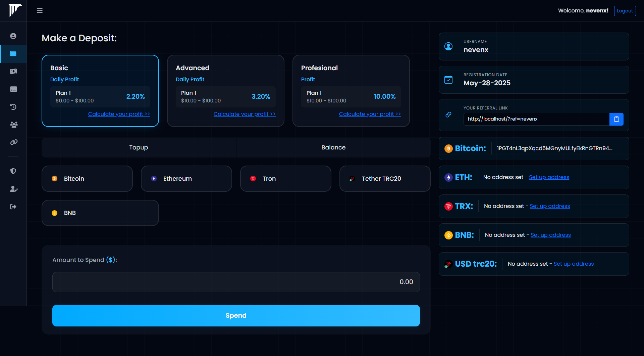Choose Bitcoin as payment method

(x=87, y=179)
